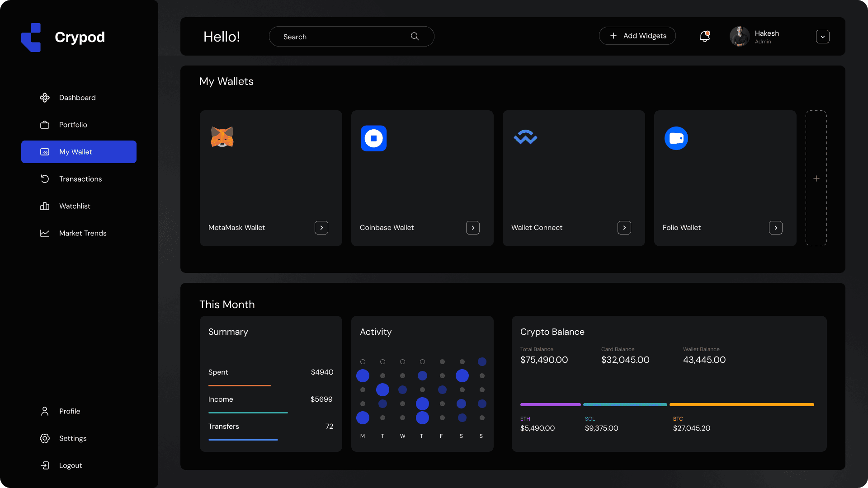Viewport: 868px width, 488px height.
Task: Click the orange BTC balance bar
Action: [741, 404]
